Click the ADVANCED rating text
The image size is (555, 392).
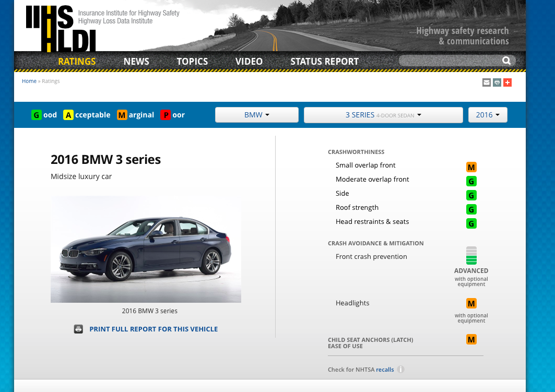click(471, 271)
